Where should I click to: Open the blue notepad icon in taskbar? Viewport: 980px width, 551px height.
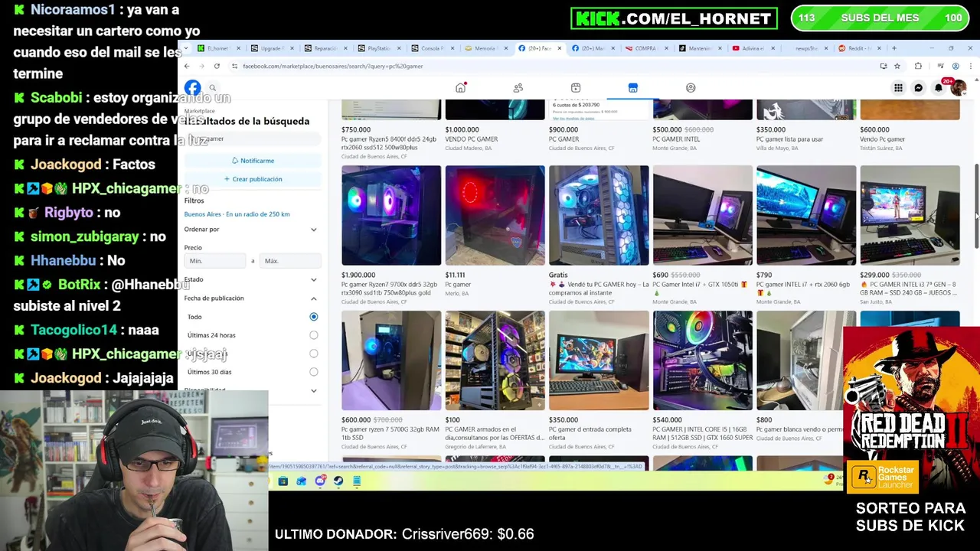click(357, 481)
